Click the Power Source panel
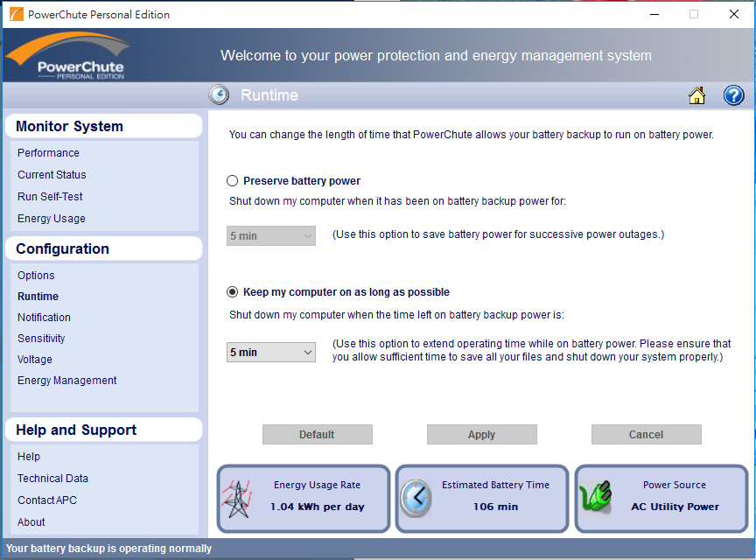The width and height of the screenshot is (756, 560). coord(661,499)
